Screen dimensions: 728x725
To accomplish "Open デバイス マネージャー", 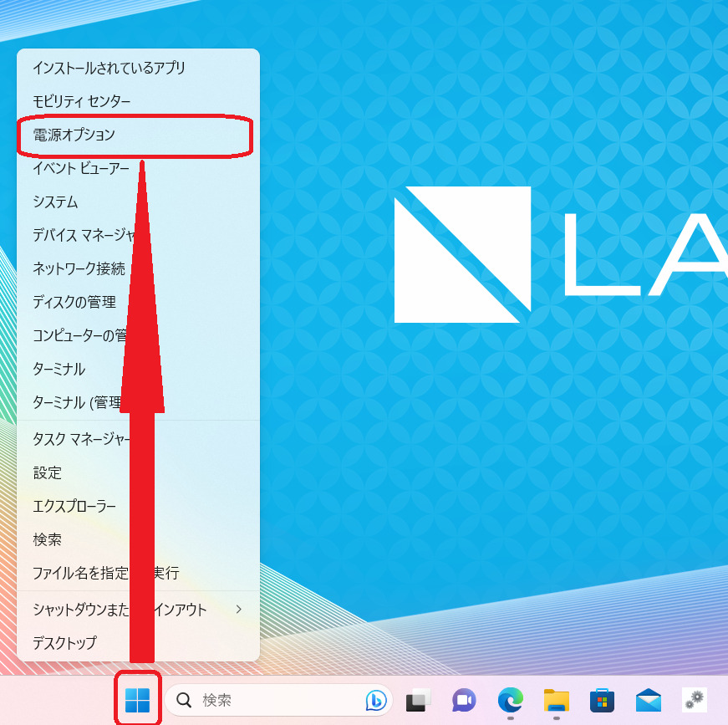I will pyautogui.click(x=139, y=235).
